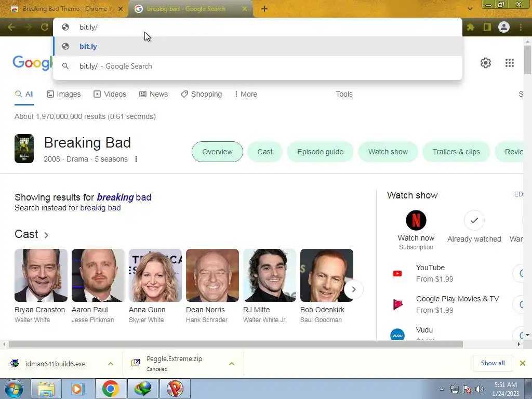
Task: Open the Peggle taskbar icon
Action: [175, 389]
